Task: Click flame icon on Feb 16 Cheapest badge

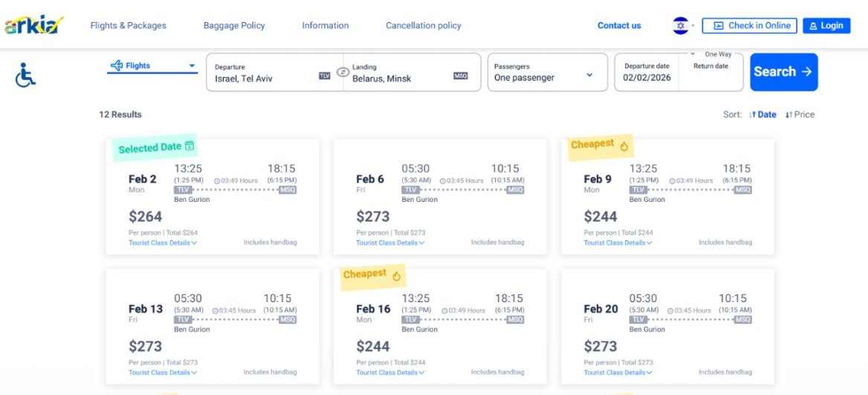Action: pyautogui.click(x=396, y=276)
